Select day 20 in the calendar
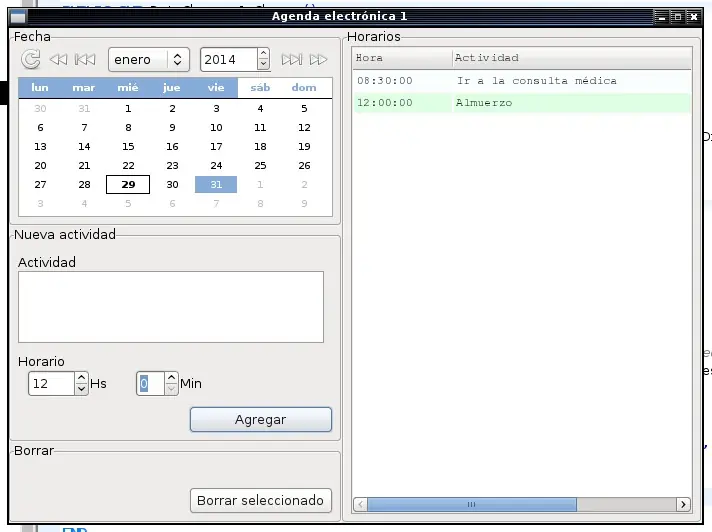Viewport: 712px width, 532px height. click(x=40, y=165)
